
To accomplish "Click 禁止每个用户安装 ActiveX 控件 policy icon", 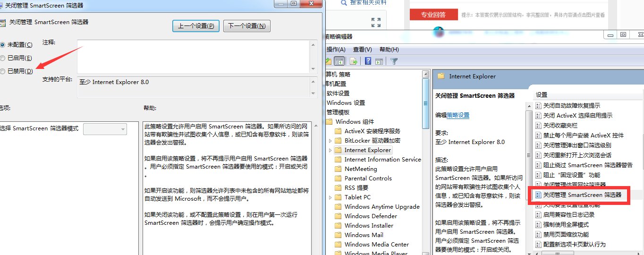I will [x=539, y=135].
